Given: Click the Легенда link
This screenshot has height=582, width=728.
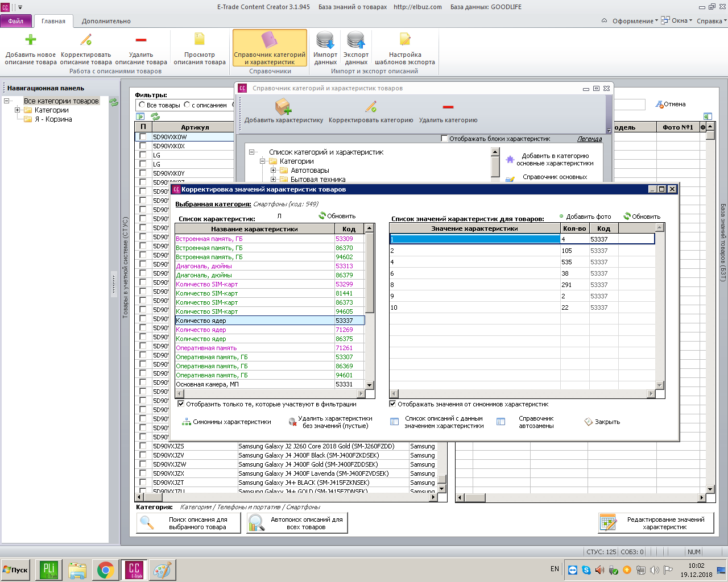Looking at the screenshot, I should (589, 139).
